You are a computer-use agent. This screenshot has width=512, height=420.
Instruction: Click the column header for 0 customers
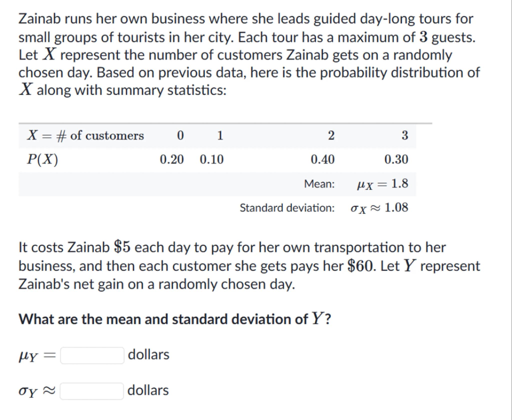coord(180,136)
